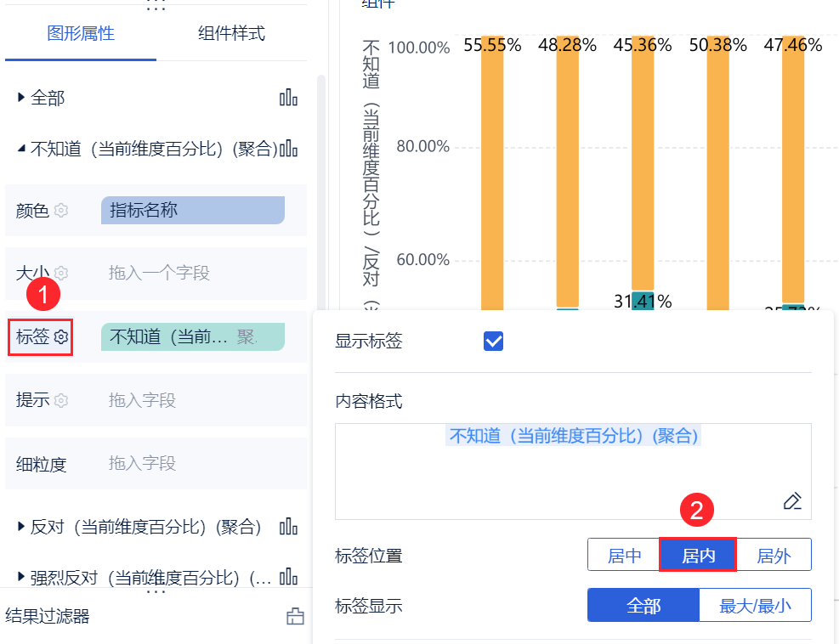The width and height of the screenshot is (839, 644).
Task: Switch to the 组件样式 tab
Action: 231,33
